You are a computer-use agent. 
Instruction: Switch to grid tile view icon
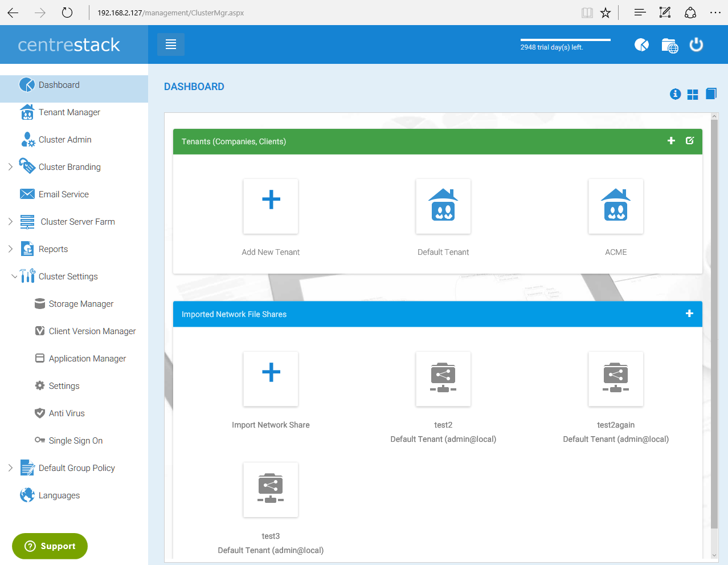point(693,95)
